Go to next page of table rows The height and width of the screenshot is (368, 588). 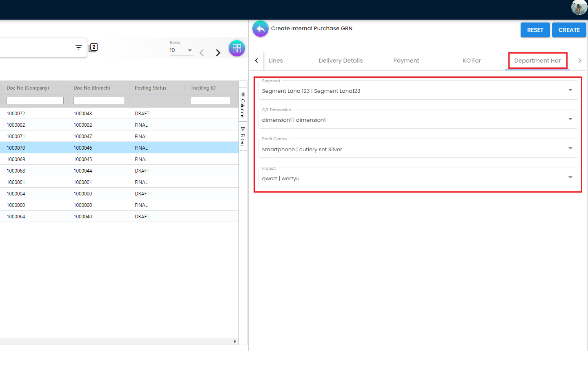[218, 53]
